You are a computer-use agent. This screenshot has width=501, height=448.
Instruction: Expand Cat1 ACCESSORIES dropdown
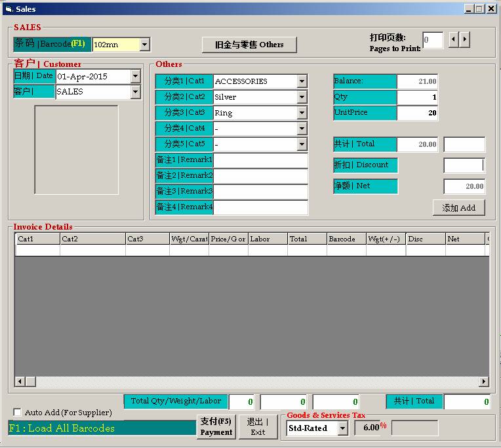(x=302, y=81)
